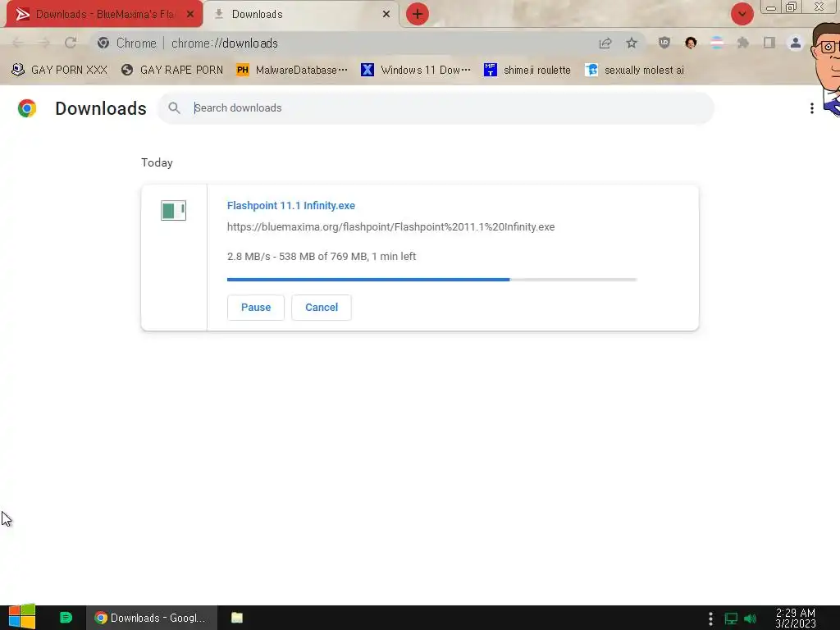840x630 pixels.
Task: Open the shimeji roulette bookmark
Action: (527, 70)
